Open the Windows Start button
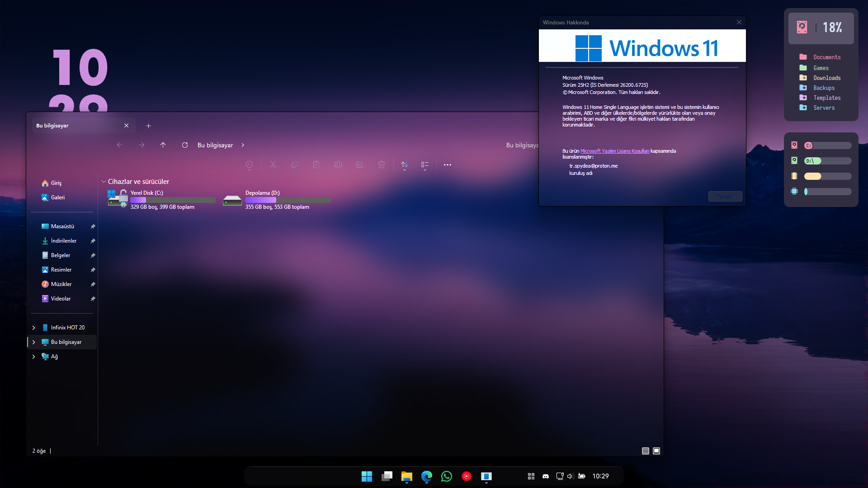The image size is (868, 488). coord(367,476)
